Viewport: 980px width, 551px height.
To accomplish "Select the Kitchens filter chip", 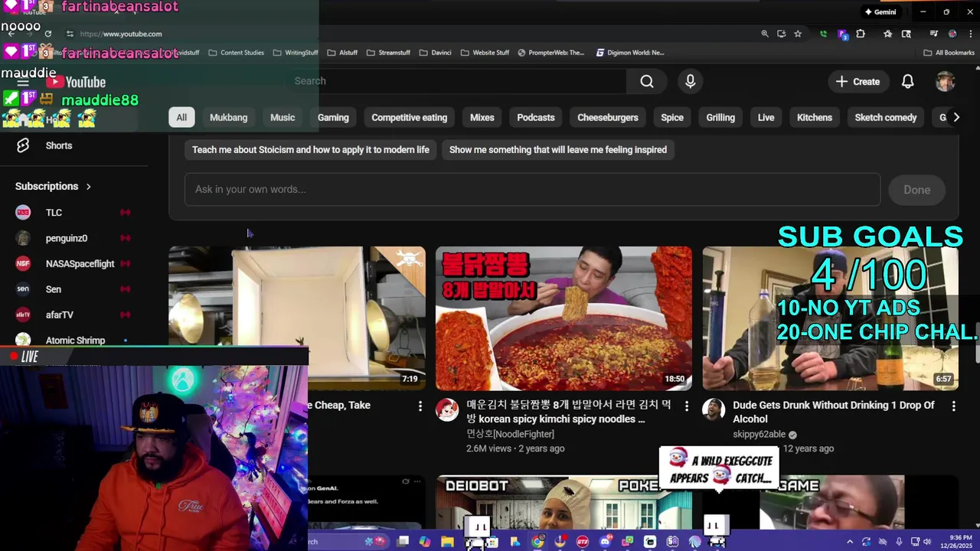I will 815,117.
